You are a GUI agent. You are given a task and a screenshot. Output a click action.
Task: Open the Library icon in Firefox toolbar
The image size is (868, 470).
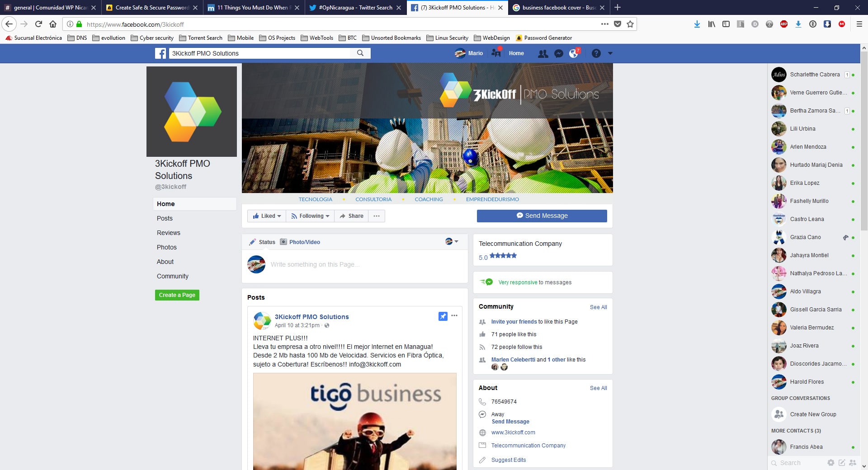click(712, 24)
